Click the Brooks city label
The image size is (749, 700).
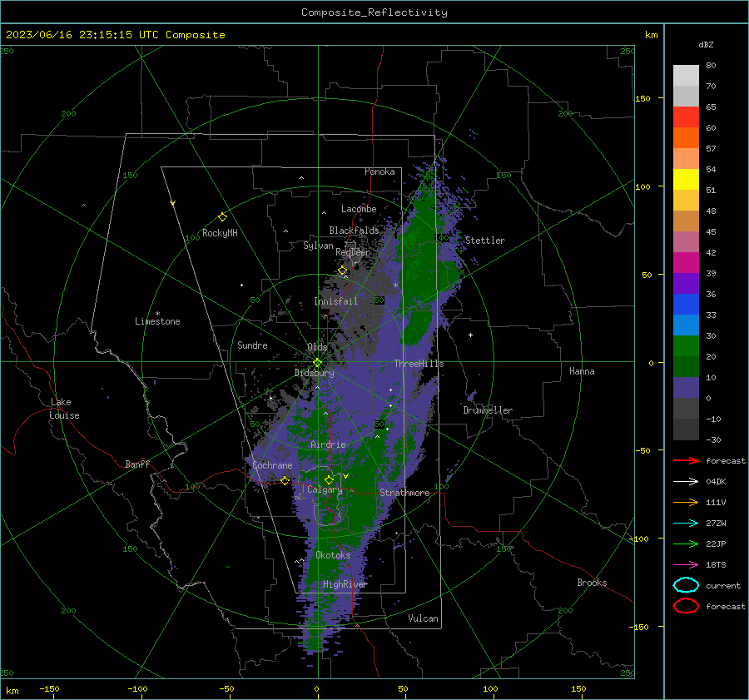tap(592, 583)
